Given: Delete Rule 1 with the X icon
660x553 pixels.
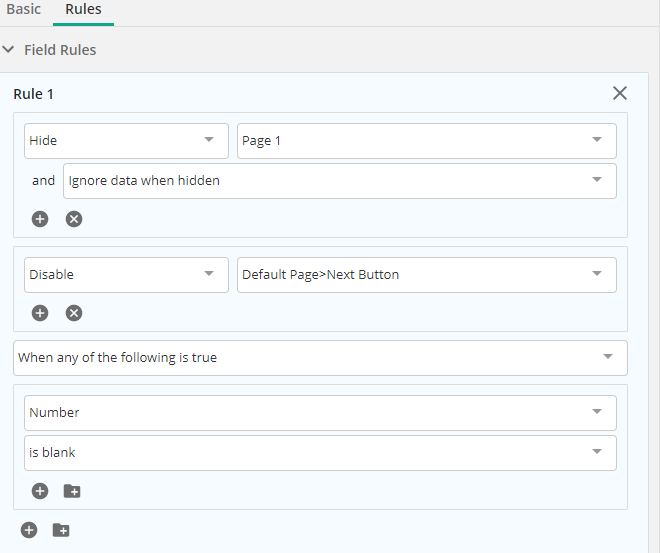Looking at the screenshot, I should [x=620, y=93].
